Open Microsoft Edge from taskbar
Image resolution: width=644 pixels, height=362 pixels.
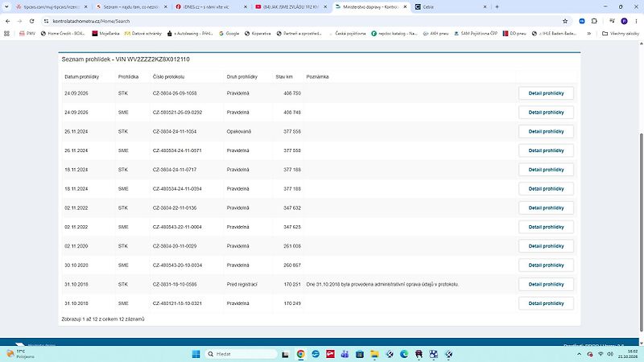[x=404, y=354]
